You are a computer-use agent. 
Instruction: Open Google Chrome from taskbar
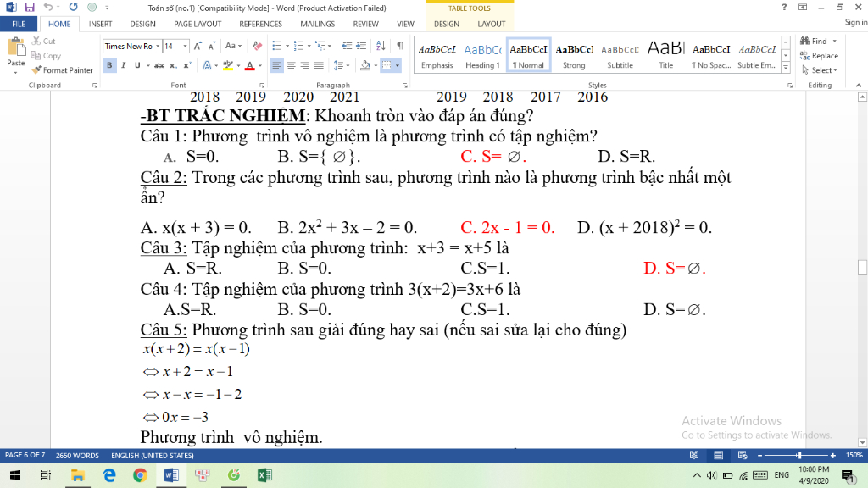pyautogui.click(x=140, y=475)
